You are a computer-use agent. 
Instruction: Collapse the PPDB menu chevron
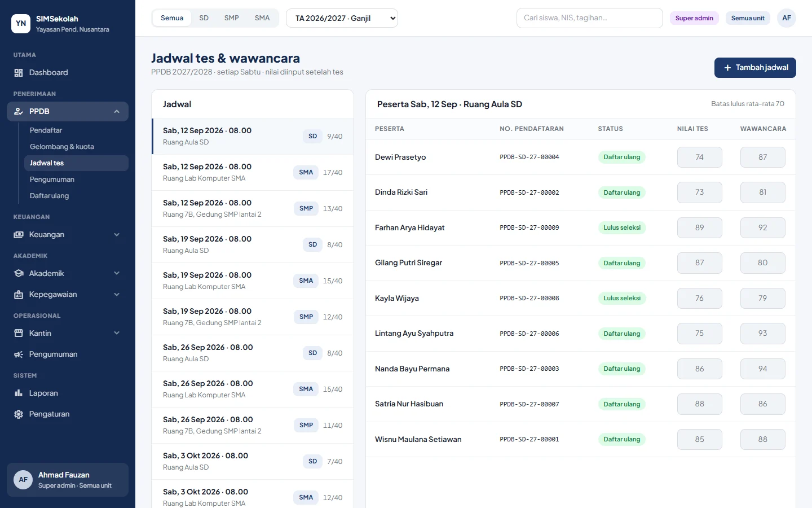click(117, 112)
